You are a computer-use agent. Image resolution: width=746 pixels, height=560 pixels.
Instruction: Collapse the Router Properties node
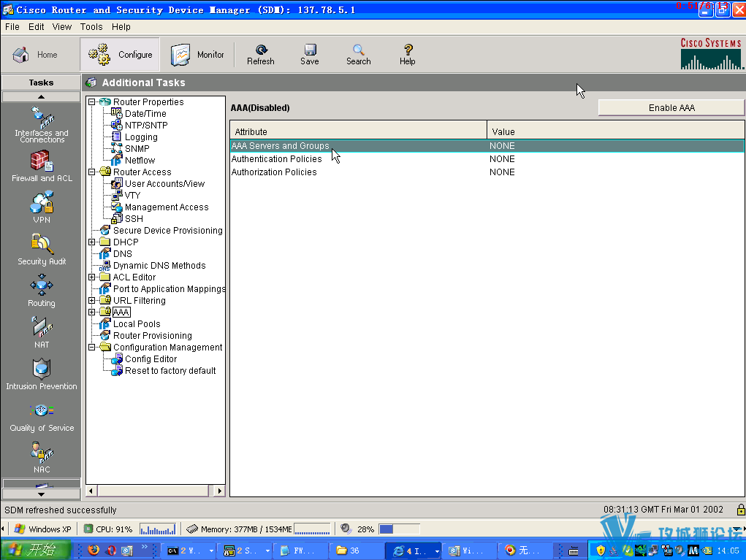click(92, 101)
